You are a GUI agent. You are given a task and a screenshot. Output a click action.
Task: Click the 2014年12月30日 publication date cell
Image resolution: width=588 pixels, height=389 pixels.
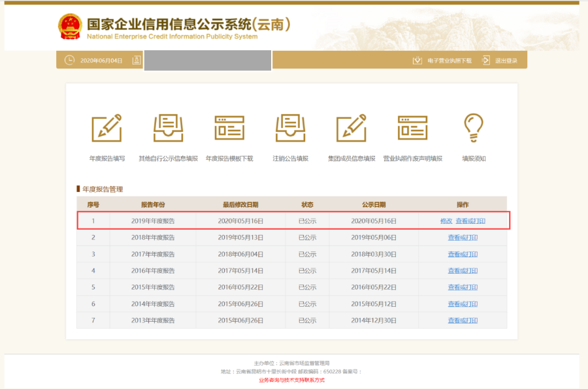pyautogui.click(x=374, y=320)
